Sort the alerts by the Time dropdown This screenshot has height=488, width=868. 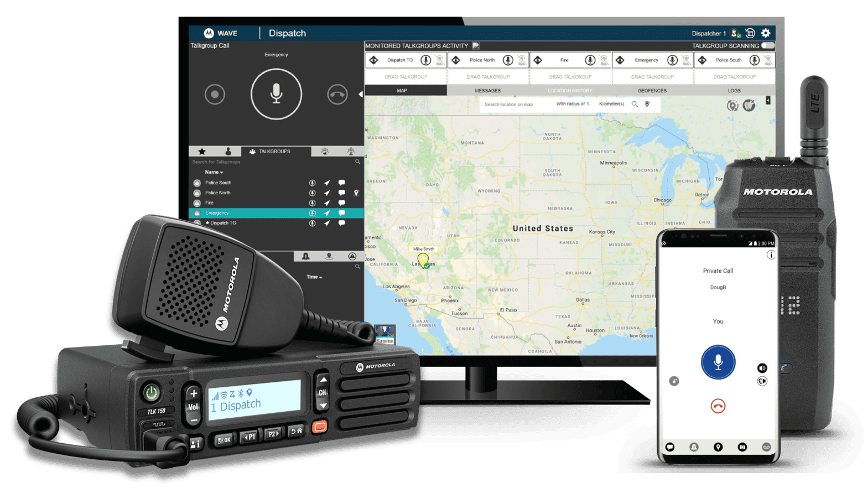point(314,277)
